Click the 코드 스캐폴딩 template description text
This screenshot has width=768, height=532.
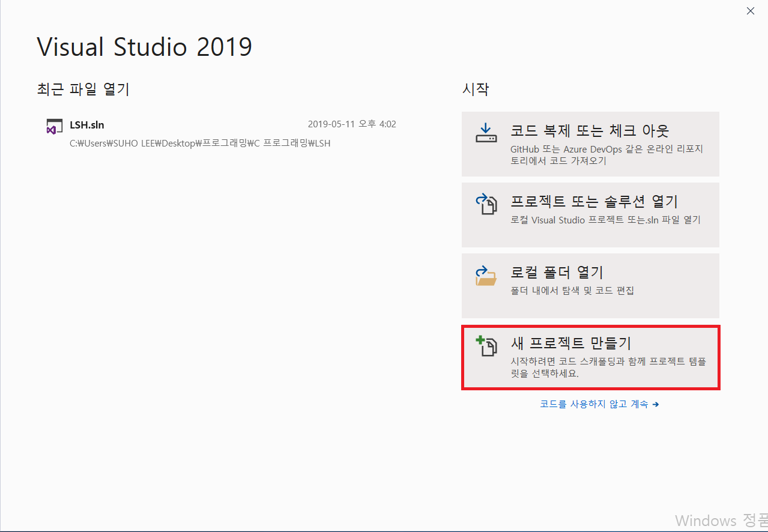(x=608, y=367)
